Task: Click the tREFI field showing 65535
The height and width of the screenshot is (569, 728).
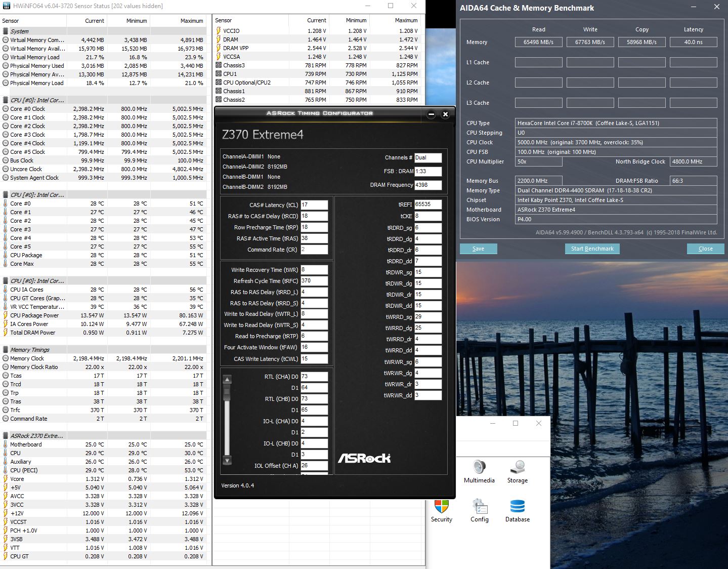Action: 428,205
